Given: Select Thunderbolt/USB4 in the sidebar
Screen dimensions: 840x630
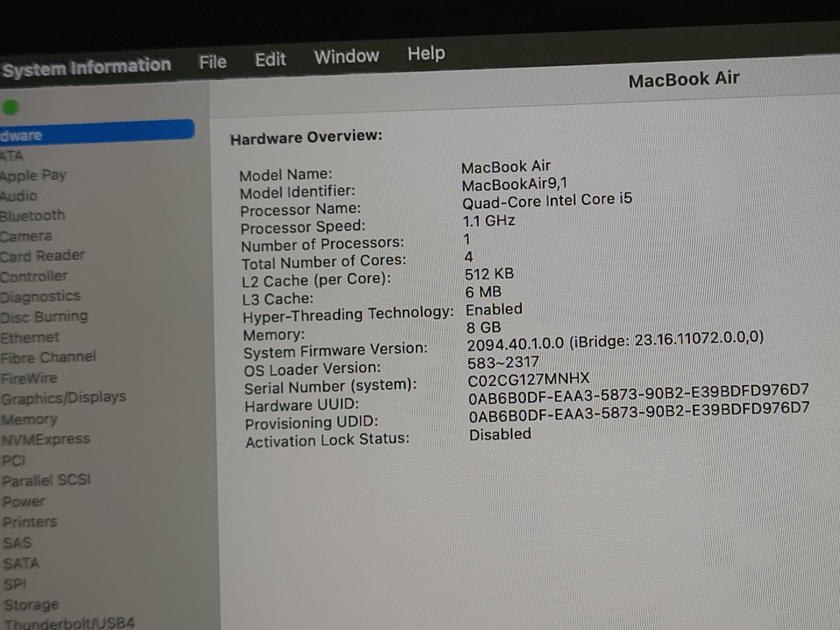Looking at the screenshot, I should 69,622.
